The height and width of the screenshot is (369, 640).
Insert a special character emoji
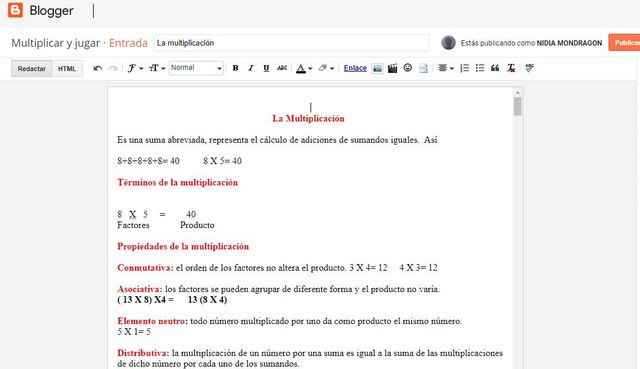[408, 68]
